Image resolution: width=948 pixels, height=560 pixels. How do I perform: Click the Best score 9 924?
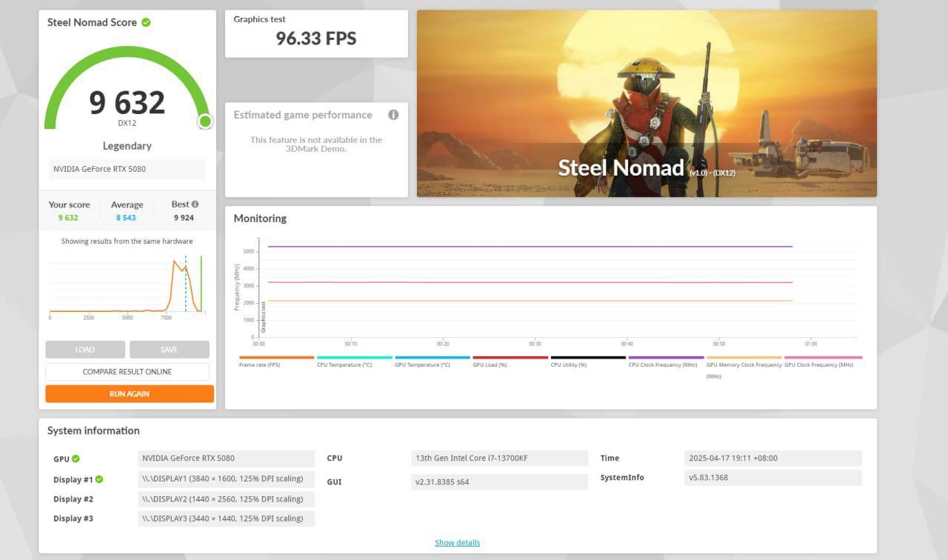point(184,218)
